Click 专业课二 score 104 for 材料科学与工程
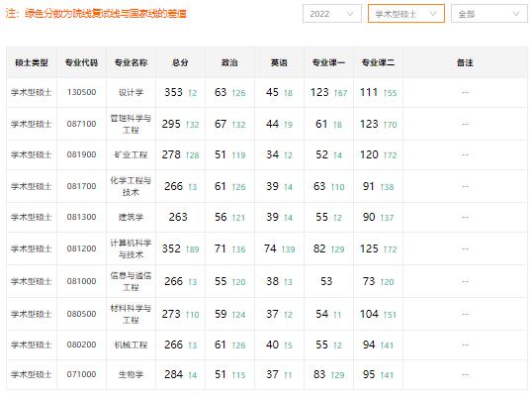This screenshot has width=532, height=394. click(x=369, y=314)
